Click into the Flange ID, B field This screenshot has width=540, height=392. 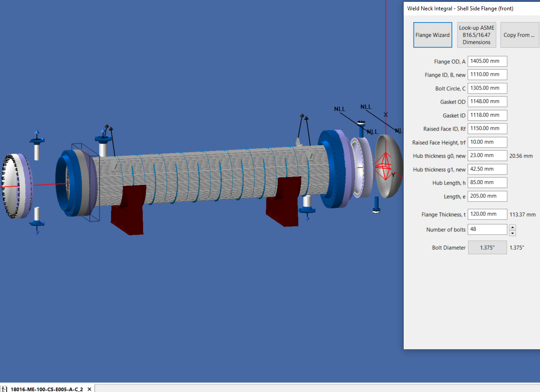pyautogui.click(x=487, y=75)
